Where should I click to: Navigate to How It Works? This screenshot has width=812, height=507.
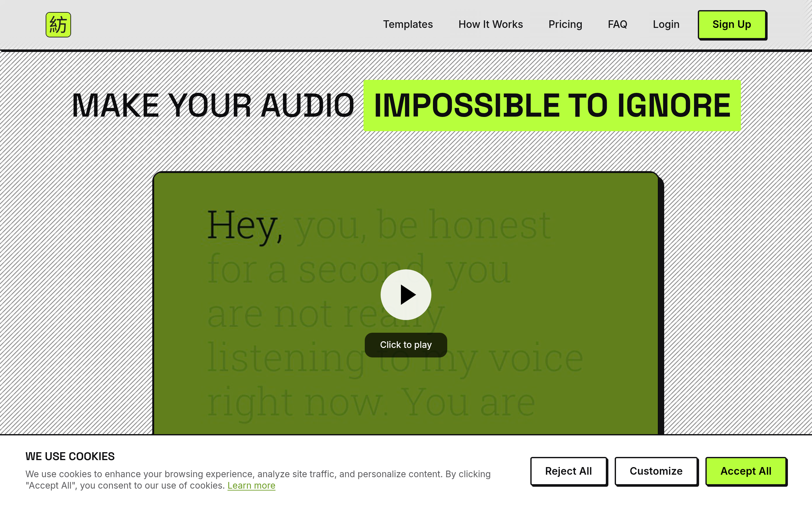click(x=491, y=24)
